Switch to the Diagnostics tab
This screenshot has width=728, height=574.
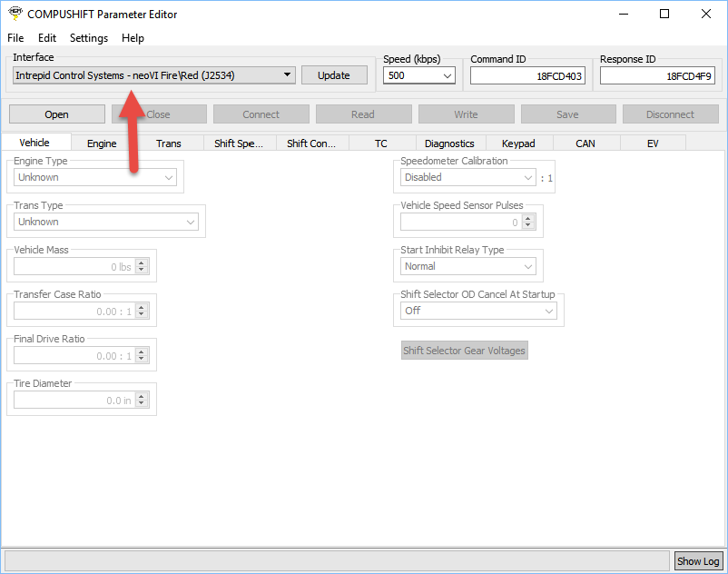pyautogui.click(x=449, y=143)
